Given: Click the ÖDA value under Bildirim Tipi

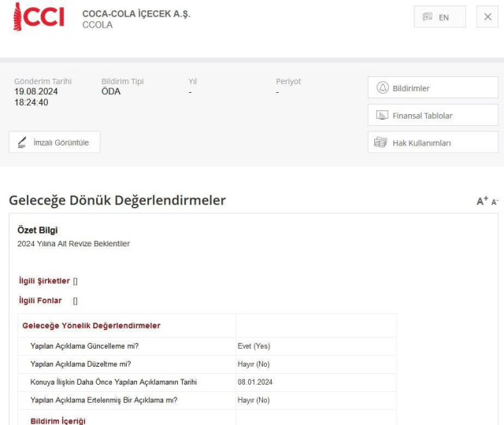Looking at the screenshot, I should click(x=111, y=91).
